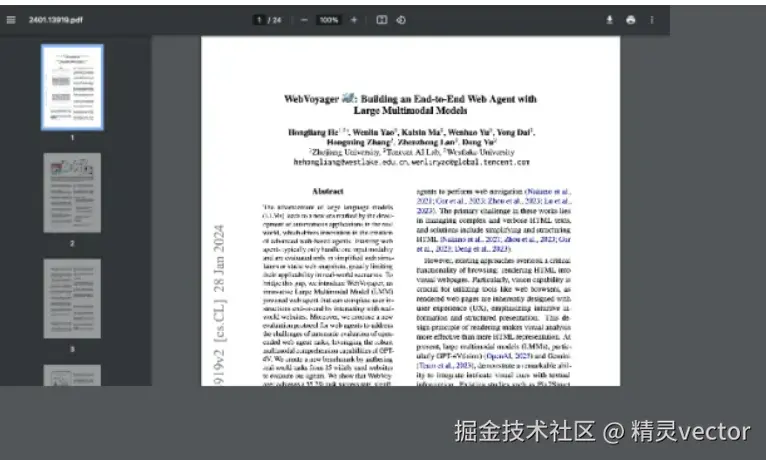This screenshot has width=766, height=460.
Task: Print the PDF document
Action: click(x=631, y=20)
